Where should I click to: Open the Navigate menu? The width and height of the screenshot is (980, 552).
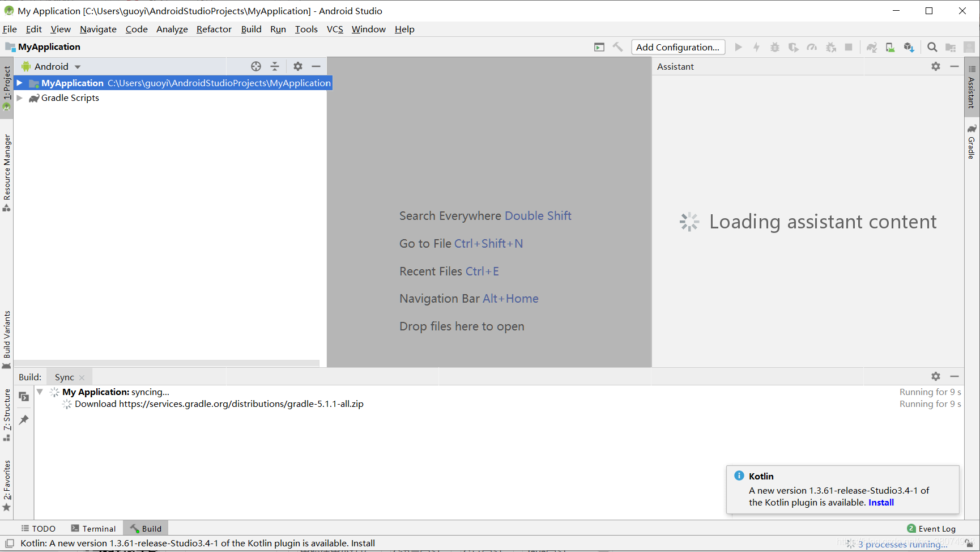(x=98, y=29)
